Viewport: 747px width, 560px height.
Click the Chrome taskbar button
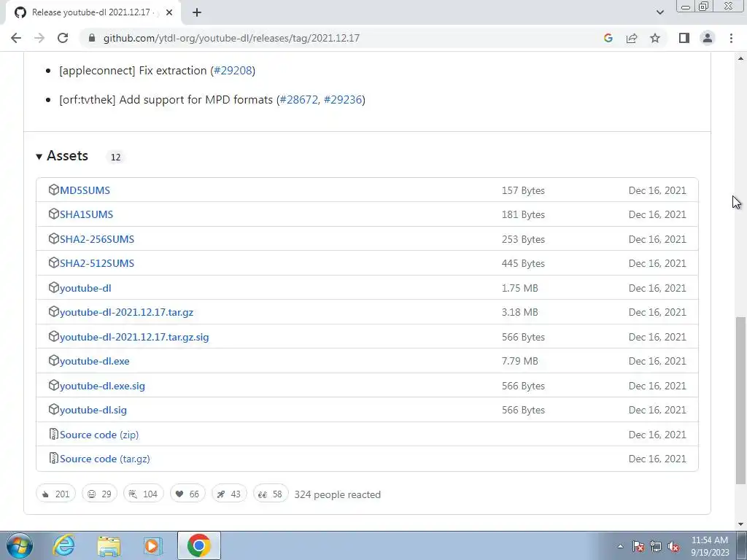click(x=198, y=545)
